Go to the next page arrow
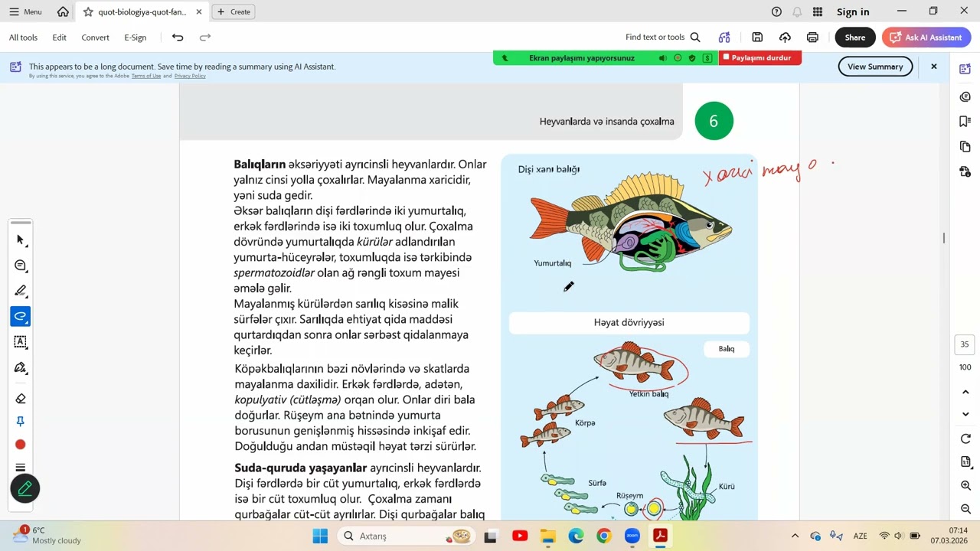Image resolution: width=980 pixels, height=551 pixels. (x=965, y=414)
